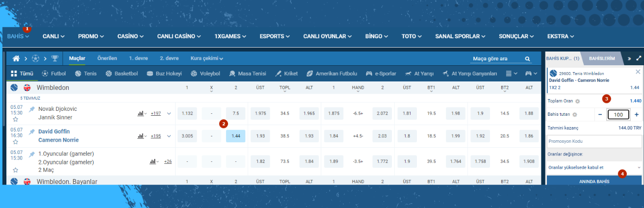Image resolution: width=644 pixels, height=208 pixels.
Task: Open the ESPORTS menu
Action: 275,36
